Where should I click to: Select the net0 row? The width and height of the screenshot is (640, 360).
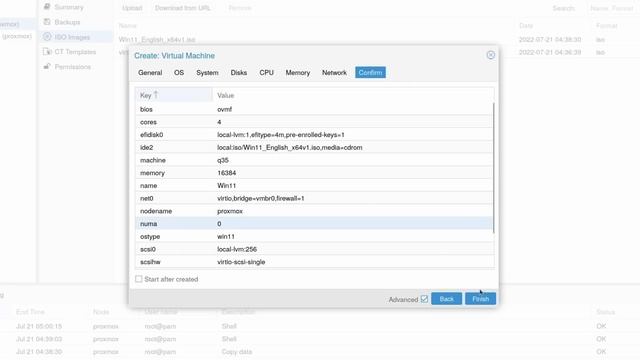click(313, 198)
